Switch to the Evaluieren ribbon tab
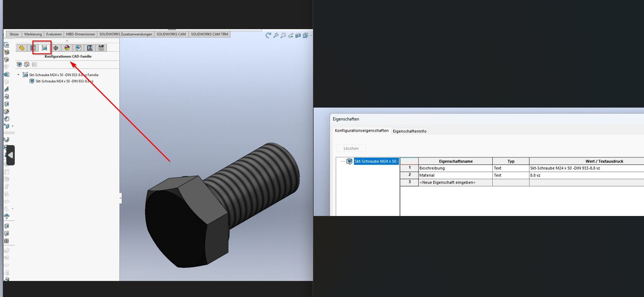This screenshot has width=644, height=297. [x=54, y=34]
